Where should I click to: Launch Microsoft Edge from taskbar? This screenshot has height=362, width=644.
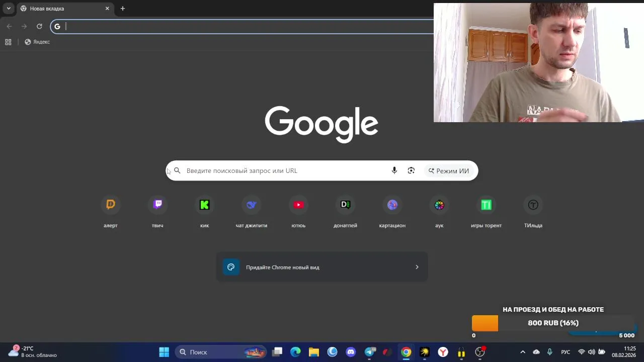(x=295, y=352)
